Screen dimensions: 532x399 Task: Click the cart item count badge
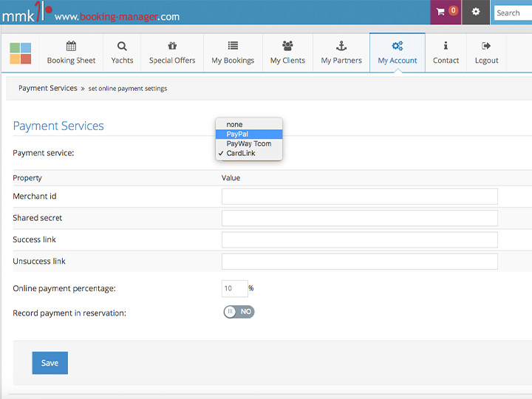tap(453, 10)
